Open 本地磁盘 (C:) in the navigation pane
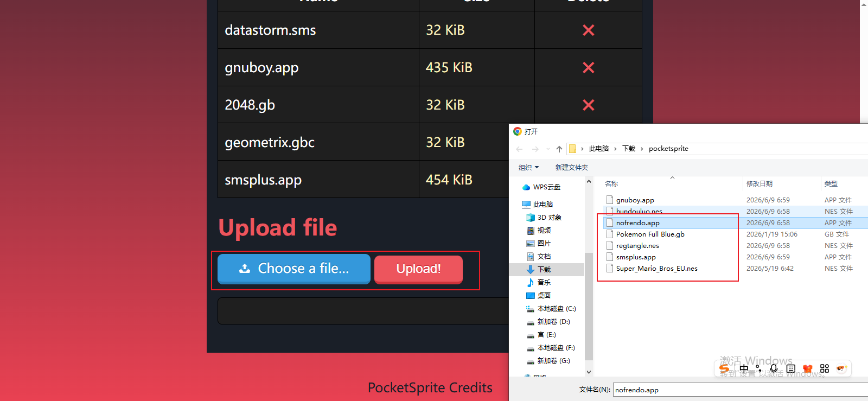 click(x=551, y=309)
